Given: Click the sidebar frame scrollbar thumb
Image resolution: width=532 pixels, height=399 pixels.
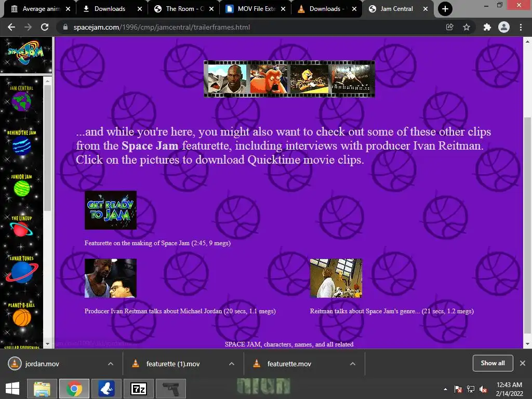Looking at the screenshot, I should 47,148.
